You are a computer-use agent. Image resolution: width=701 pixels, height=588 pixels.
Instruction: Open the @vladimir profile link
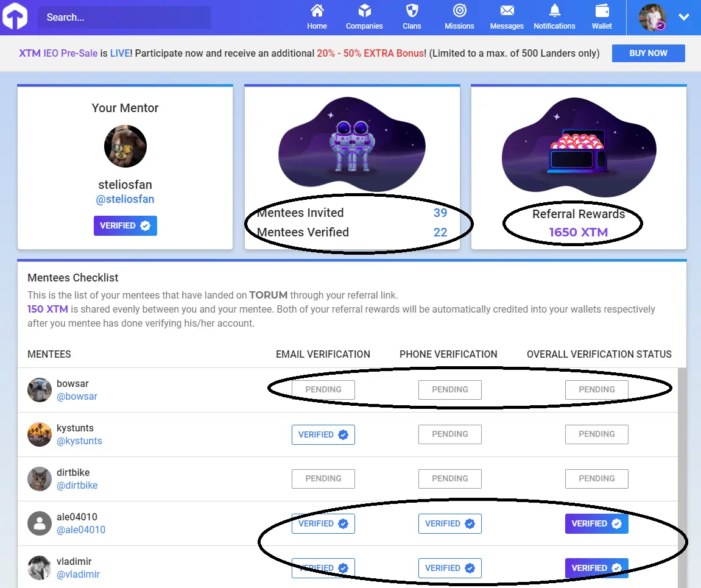click(78, 575)
